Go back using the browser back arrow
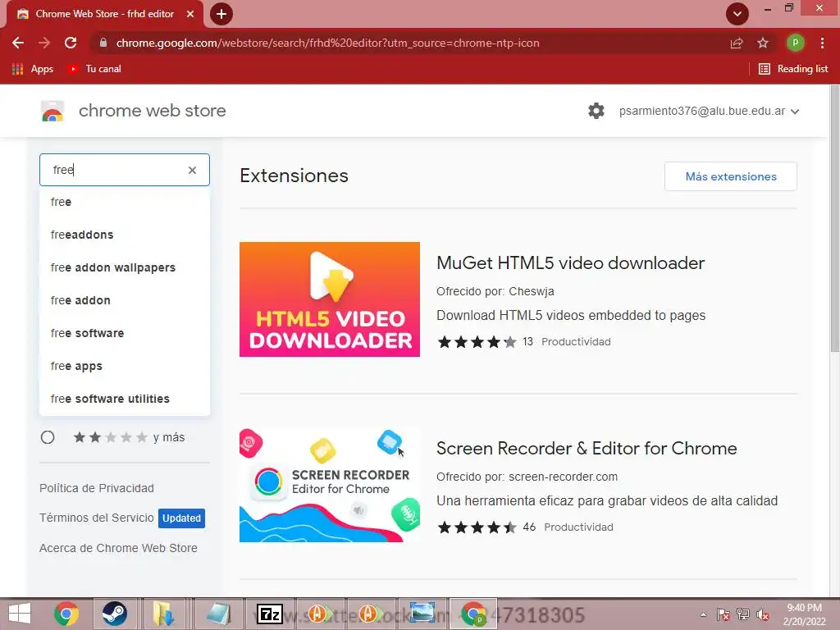The width and height of the screenshot is (840, 630). point(18,43)
